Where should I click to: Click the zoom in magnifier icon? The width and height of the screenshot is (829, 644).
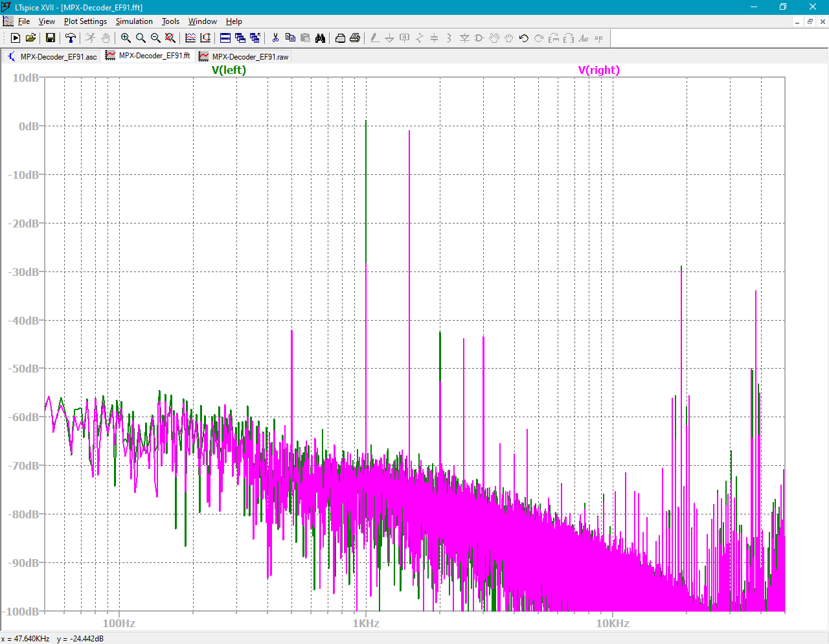126,38
